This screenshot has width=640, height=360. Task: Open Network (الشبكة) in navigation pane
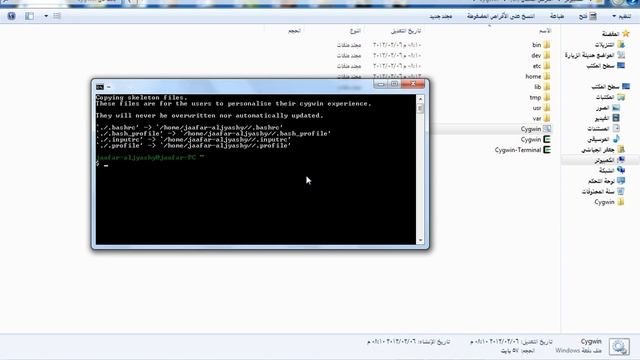(611, 170)
